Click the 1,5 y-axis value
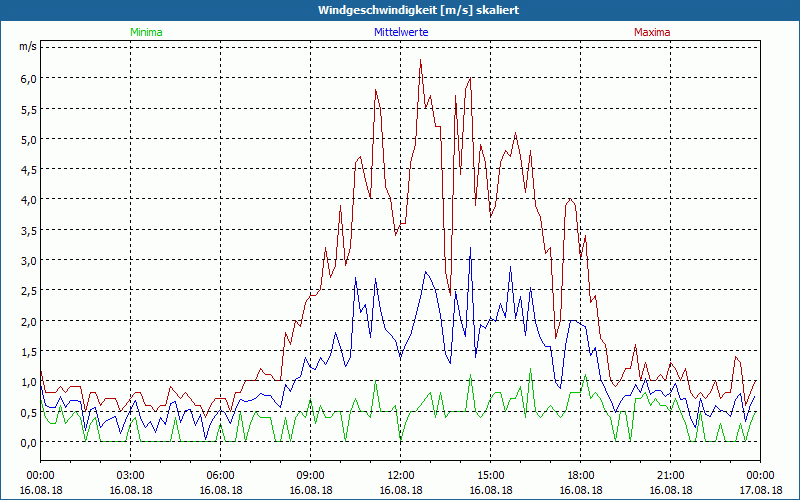Viewport: 800px width, 500px height. [x=29, y=351]
